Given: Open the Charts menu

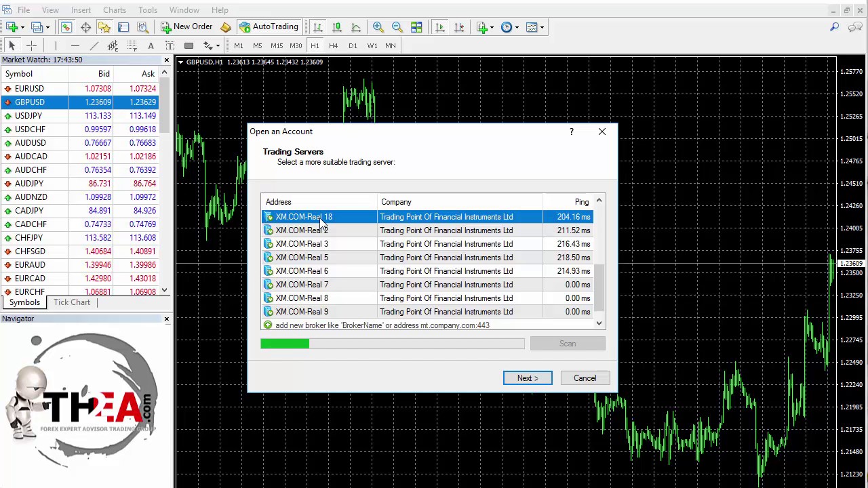Looking at the screenshot, I should point(114,10).
